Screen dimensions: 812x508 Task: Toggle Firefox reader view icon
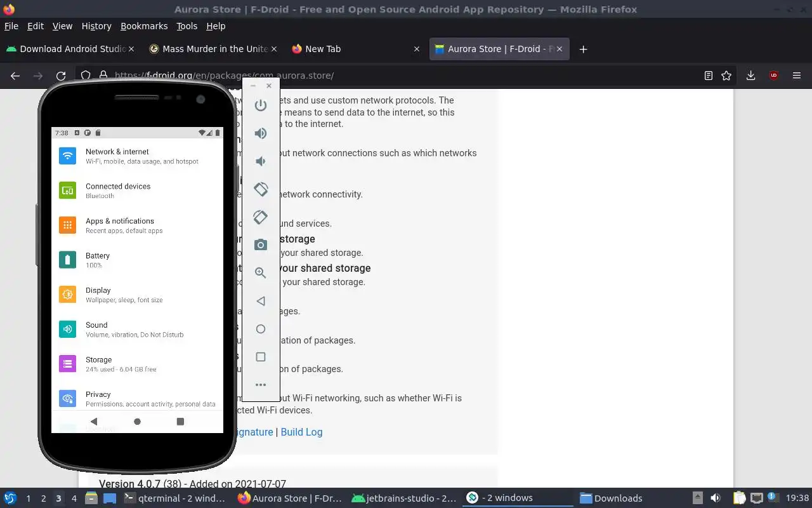(x=709, y=76)
